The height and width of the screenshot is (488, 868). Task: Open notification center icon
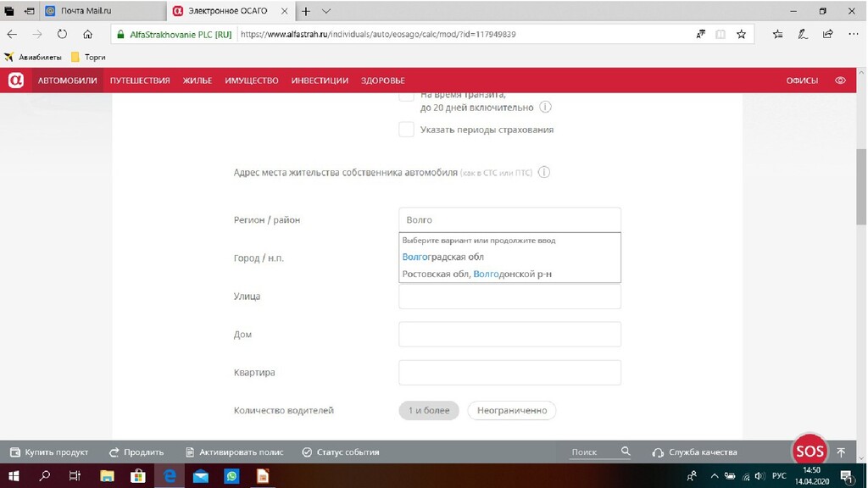pos(846,476)
